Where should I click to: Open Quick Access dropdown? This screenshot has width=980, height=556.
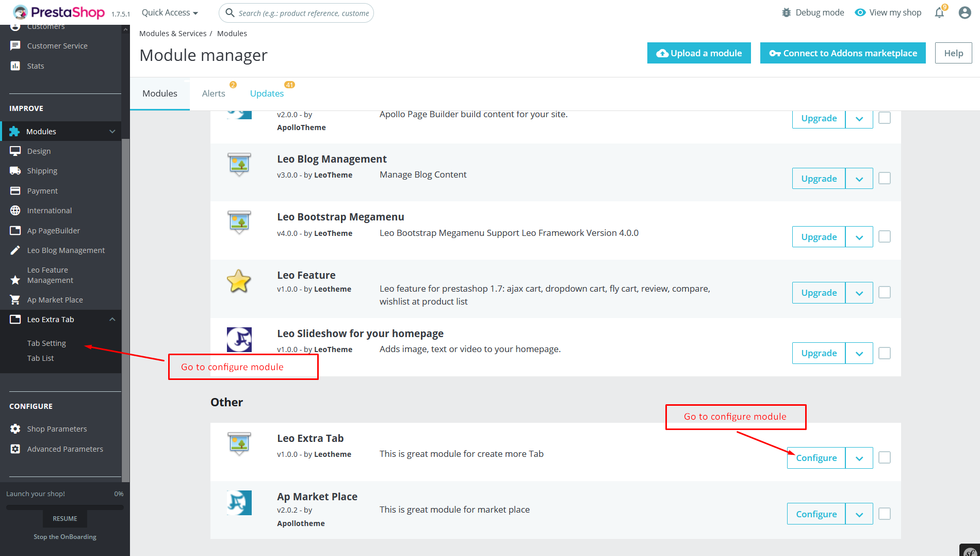(x=170, y=12)
